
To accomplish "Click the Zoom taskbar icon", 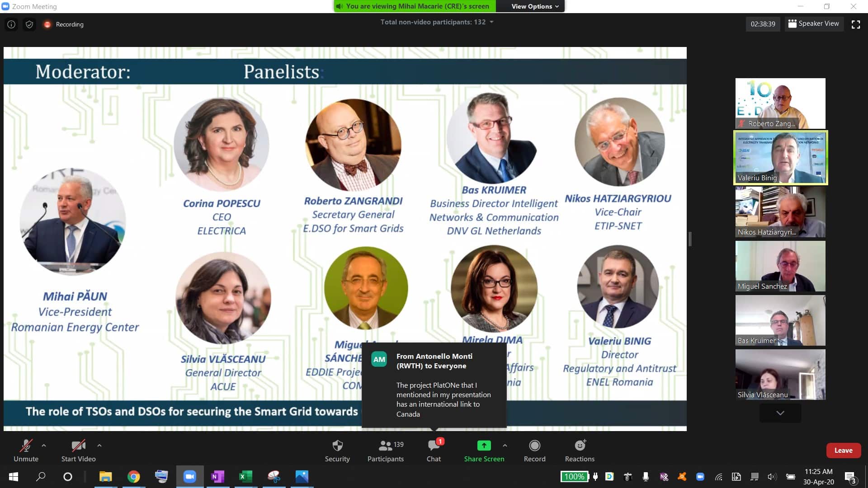I will (189, 477).
